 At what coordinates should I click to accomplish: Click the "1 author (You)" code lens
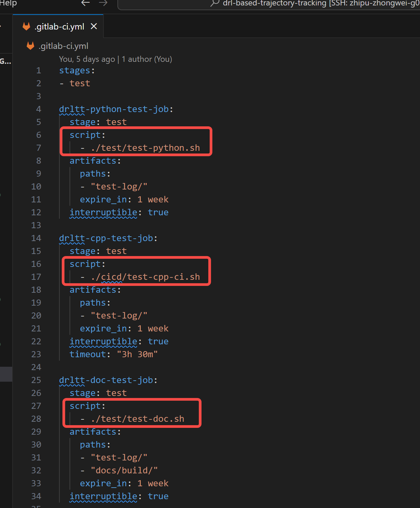coord(147,59)
